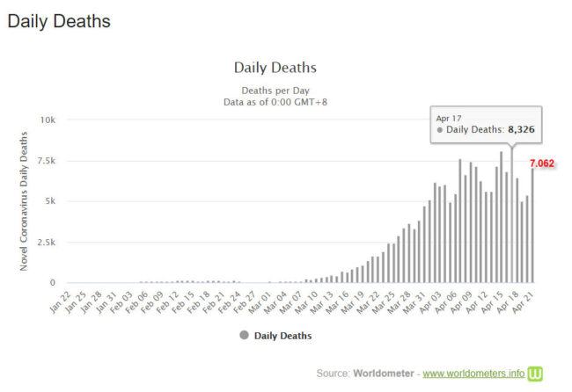Click the green Worldometer logo icon
The image size is (572, 392).
[536, 374]
